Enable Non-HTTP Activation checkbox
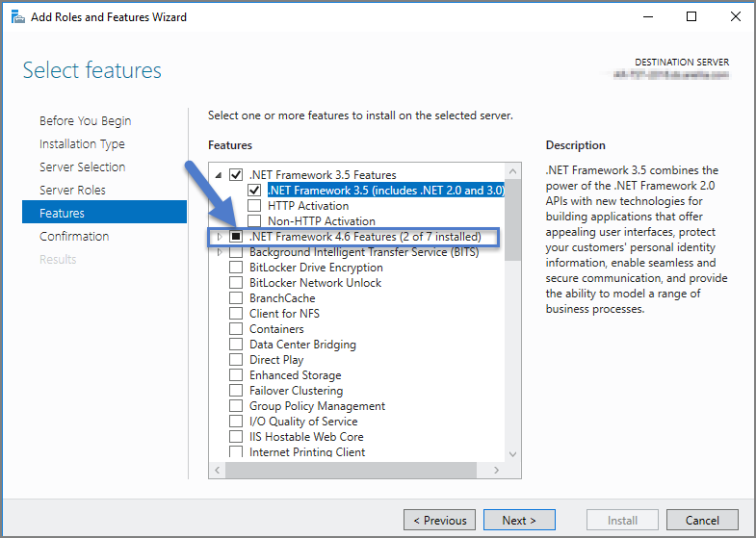Screen dimensions: 756x538 254,220
